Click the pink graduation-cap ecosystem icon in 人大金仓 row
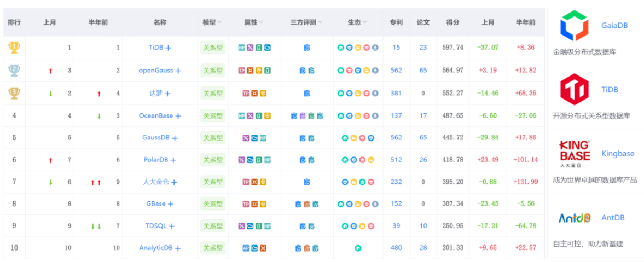Viewport: 644px width, 262px height. tap(371, 182)
